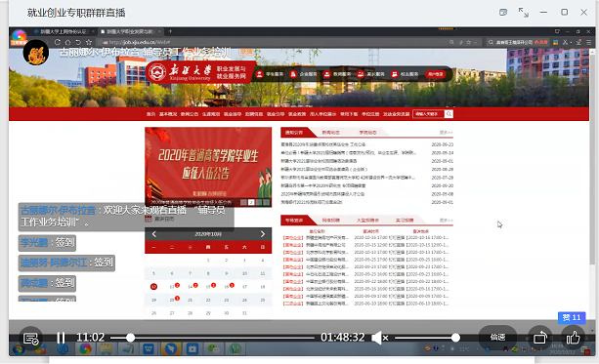Screen dimensions: 599x364
Task: Click the mini-window icon in title bar
Action: click(x=503, y=13)
